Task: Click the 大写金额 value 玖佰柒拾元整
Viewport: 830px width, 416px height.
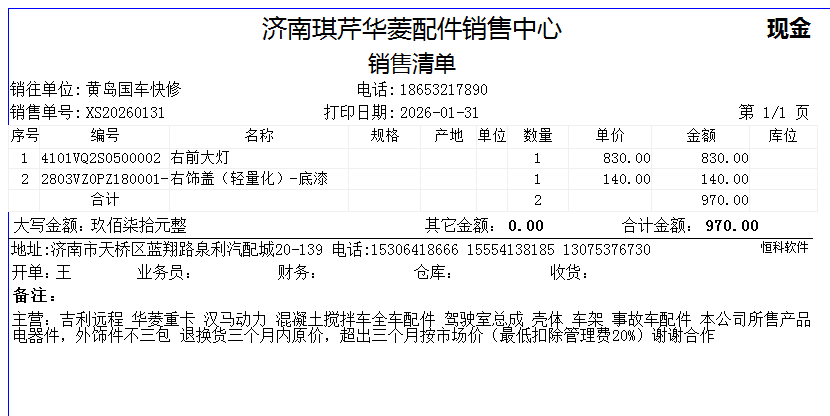Action: [x=138, y=226]
